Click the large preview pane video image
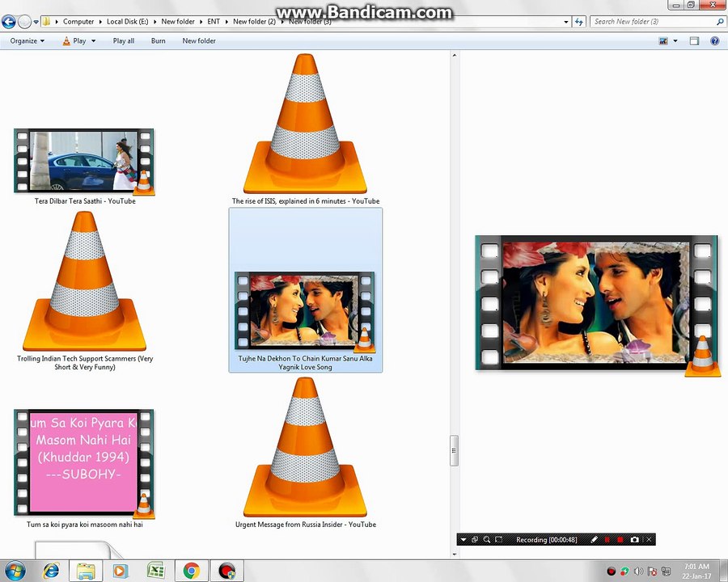This screenshot has width=728, height=582. 597,304
